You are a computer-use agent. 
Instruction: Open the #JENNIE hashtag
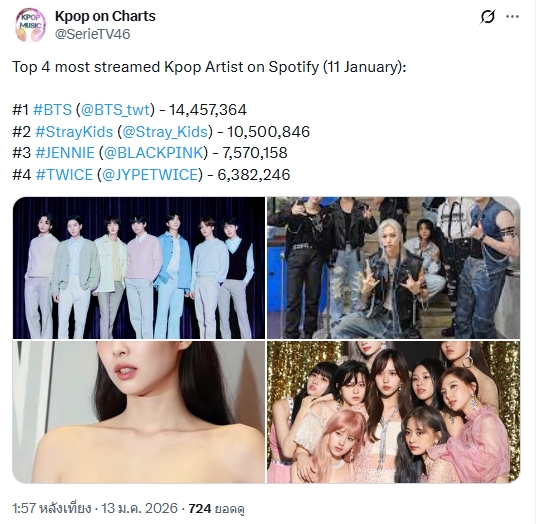pyautogui.click(x=65, y=153)
